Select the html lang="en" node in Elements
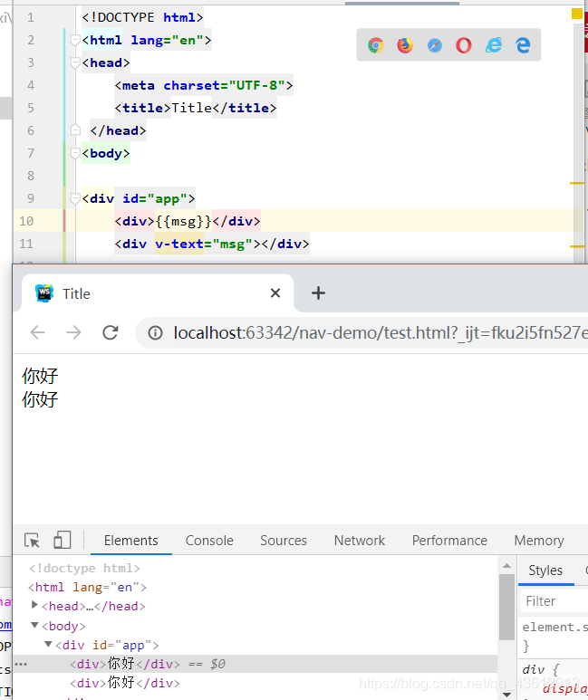This screenshot has height=700, width=588. [x=88, y=587]
